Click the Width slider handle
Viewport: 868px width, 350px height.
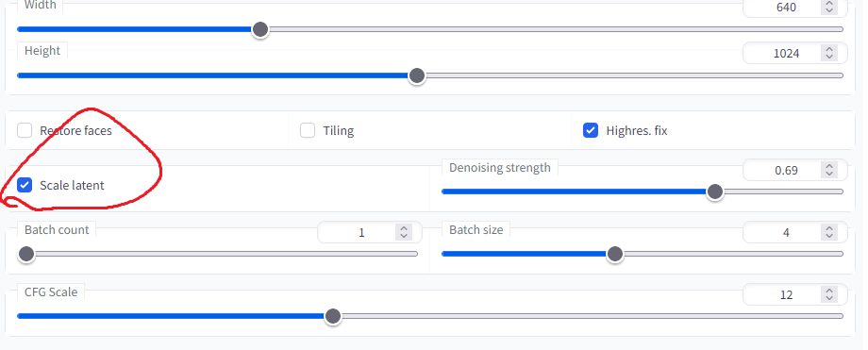point(260,29)
